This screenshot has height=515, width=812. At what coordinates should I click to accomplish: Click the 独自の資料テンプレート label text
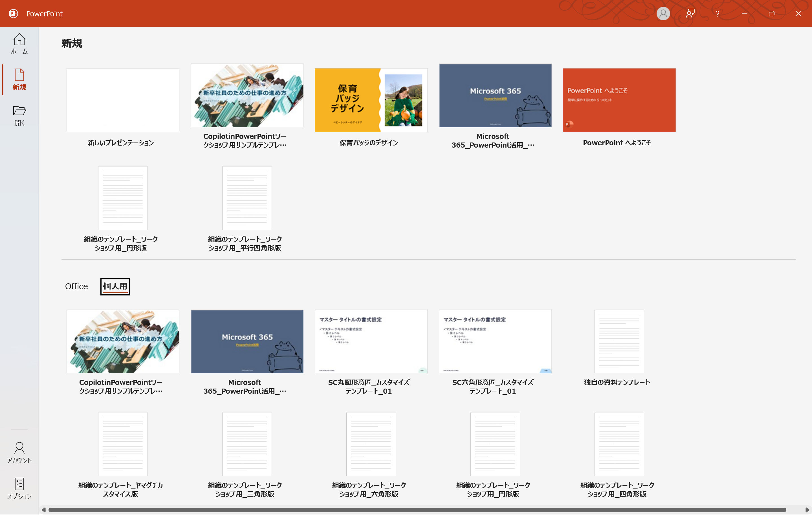pyautogui.click(x=617, y=382)
